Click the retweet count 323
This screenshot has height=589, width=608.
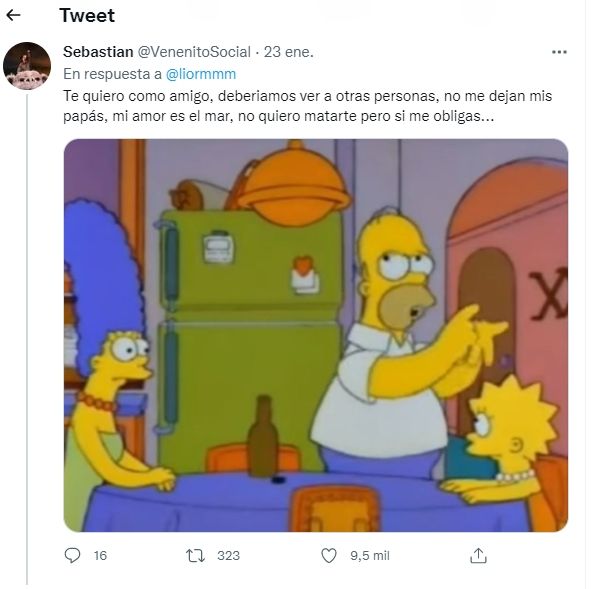[x=228, y=556]
